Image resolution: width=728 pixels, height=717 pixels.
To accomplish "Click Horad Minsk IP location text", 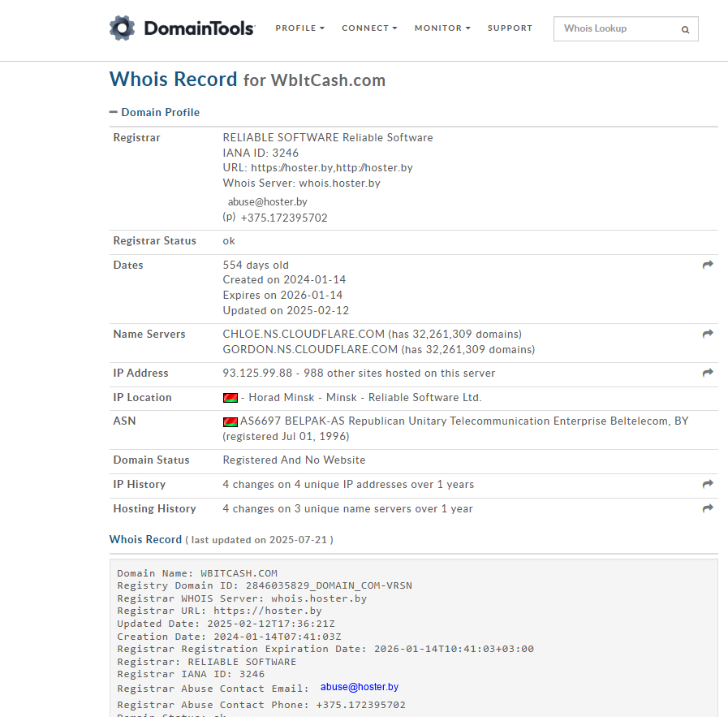I will click(282, 398).
